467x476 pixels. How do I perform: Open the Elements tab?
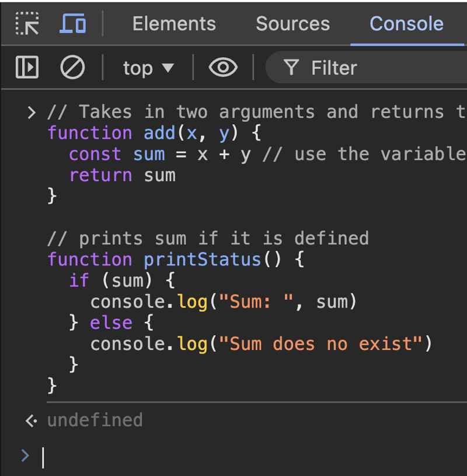174,24
